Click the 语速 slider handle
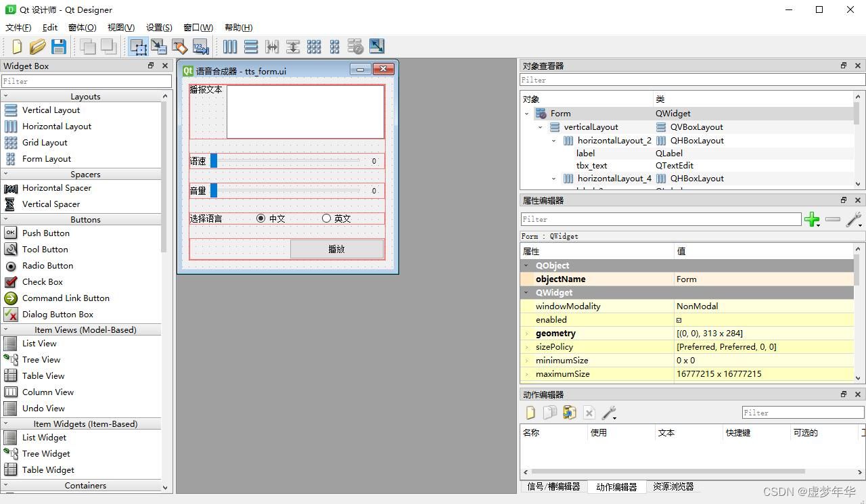 (x=214, y=161)
